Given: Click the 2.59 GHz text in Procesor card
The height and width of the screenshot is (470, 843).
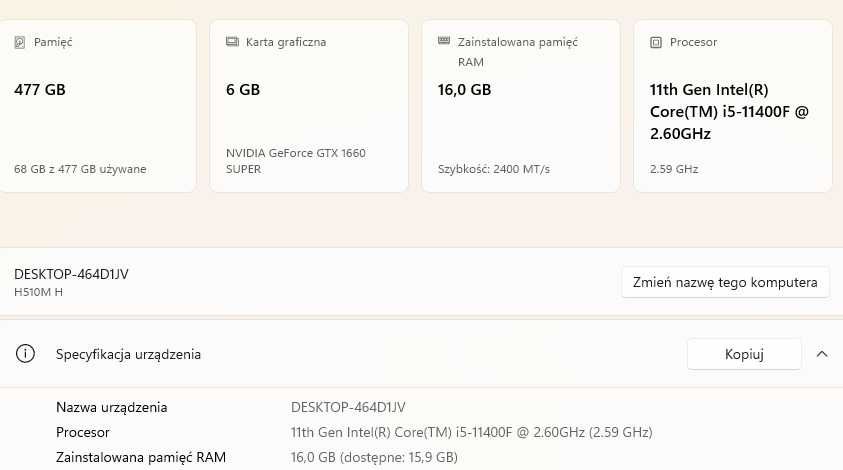Looking at the screenshot, I should click(674, 169).
